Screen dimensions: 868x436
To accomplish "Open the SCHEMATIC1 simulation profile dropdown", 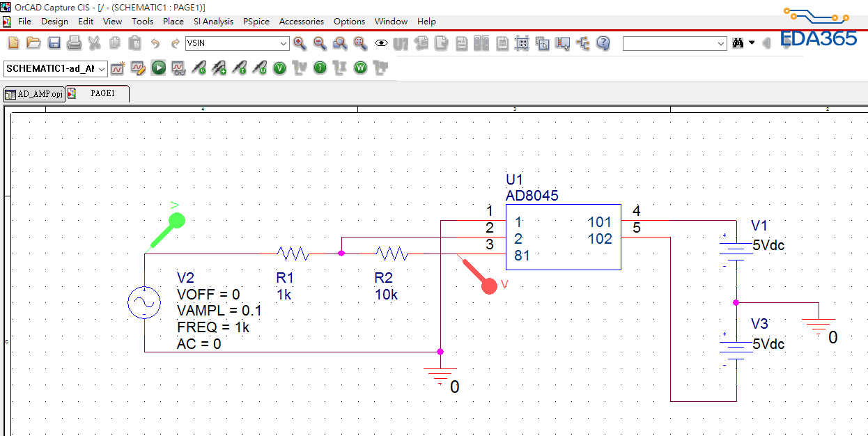I will click(x=102, y=68).
